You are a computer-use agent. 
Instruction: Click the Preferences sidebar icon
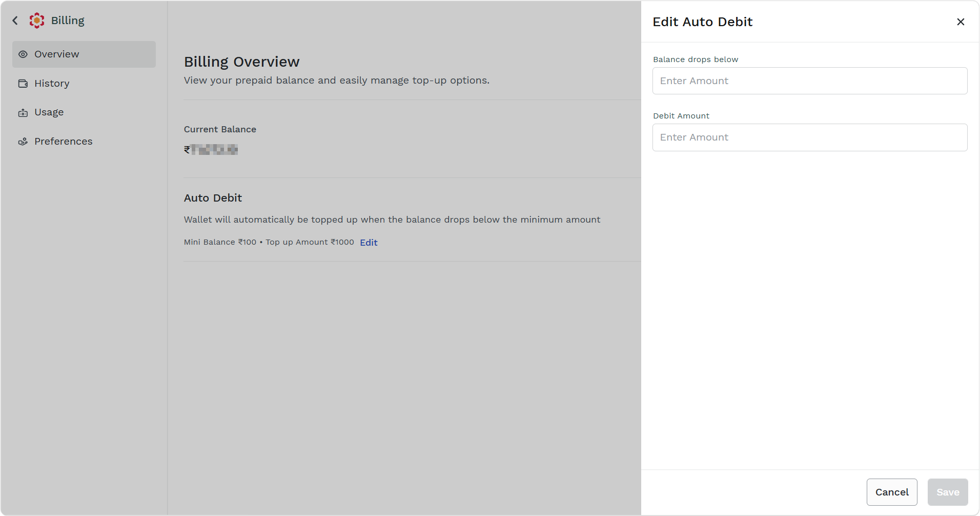pyautogui.click(x=23, y=142)
